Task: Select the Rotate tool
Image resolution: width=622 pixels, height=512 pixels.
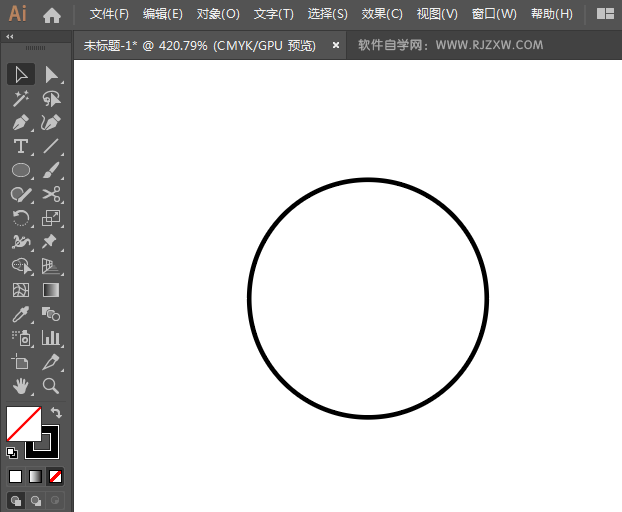Action: (21, 218)
